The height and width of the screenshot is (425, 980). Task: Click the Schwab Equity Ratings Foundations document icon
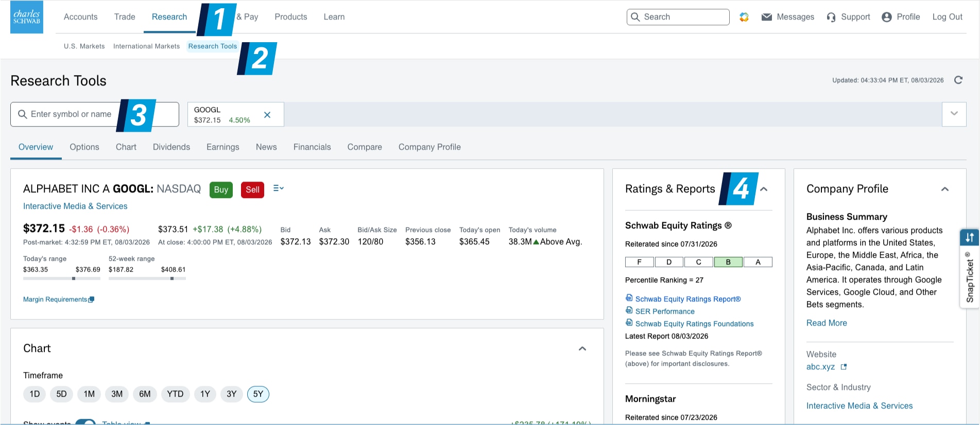[629, 323]
